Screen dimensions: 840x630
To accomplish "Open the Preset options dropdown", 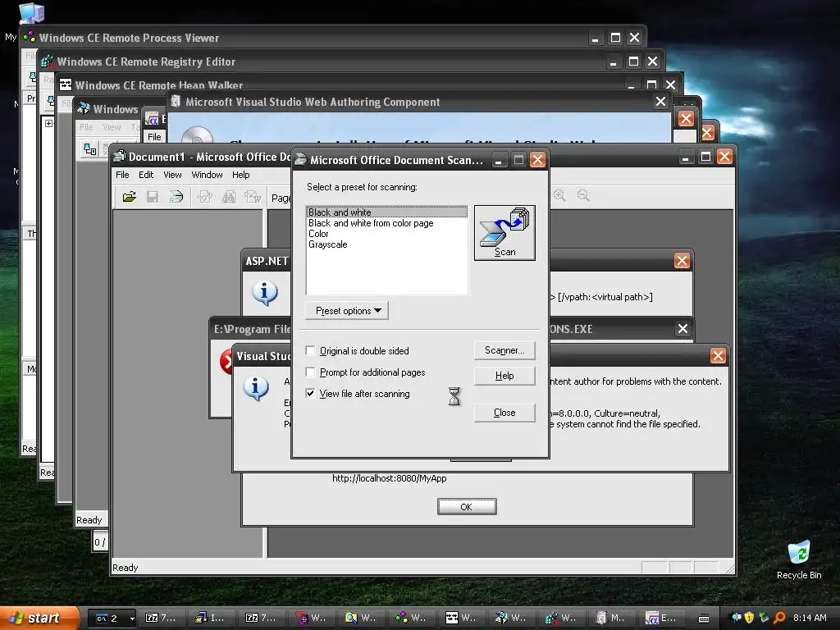I will coord(347,311).
